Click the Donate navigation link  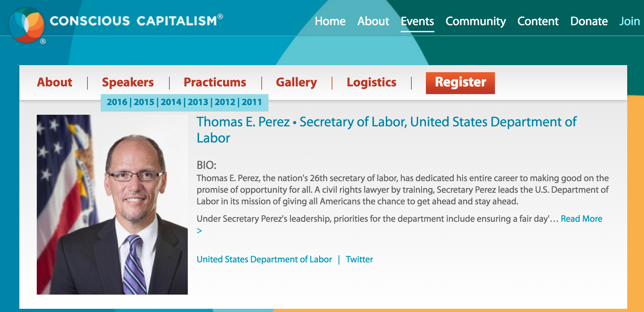589,21
